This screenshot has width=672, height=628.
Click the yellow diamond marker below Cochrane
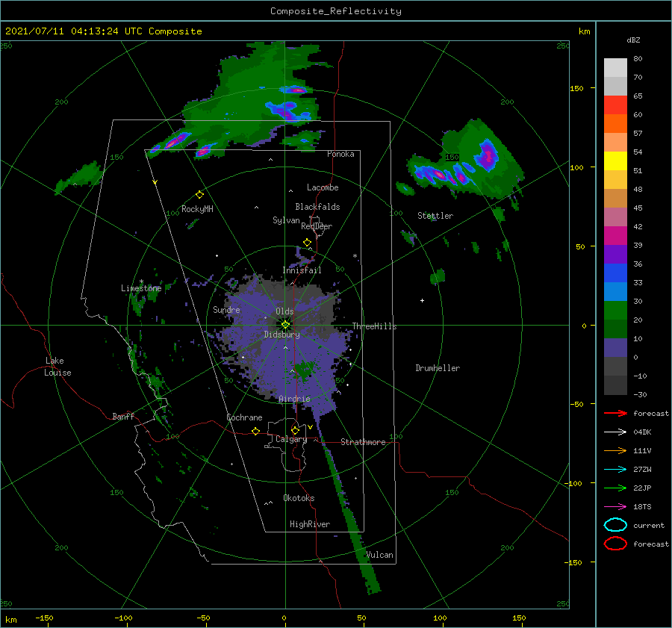pos(256,431)
